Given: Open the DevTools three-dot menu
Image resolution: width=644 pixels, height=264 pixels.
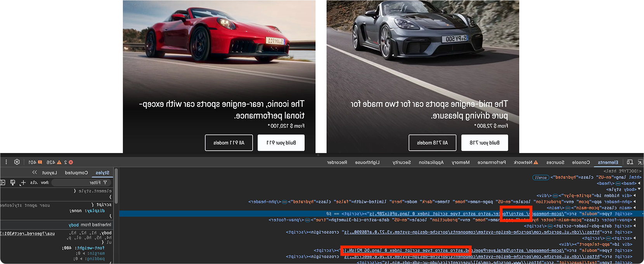Looking at the screenshot, I should (x=6, y=162).
